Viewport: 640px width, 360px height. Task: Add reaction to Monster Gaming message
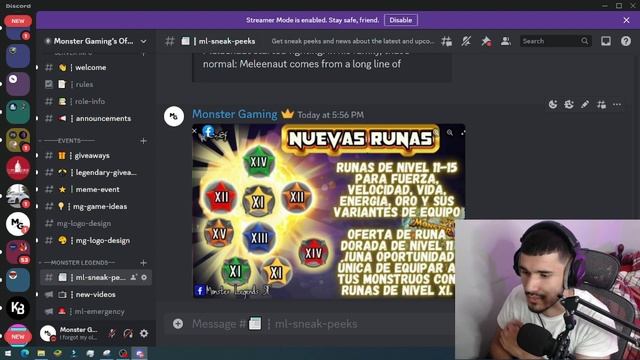553,104
